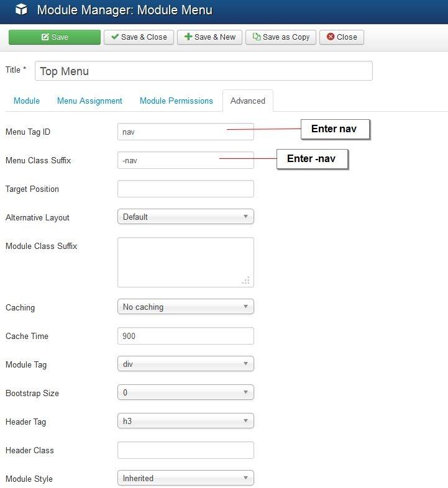
Task: Grab the Module Class Suffix textarea resize handle
Action: tap(247, 281)
